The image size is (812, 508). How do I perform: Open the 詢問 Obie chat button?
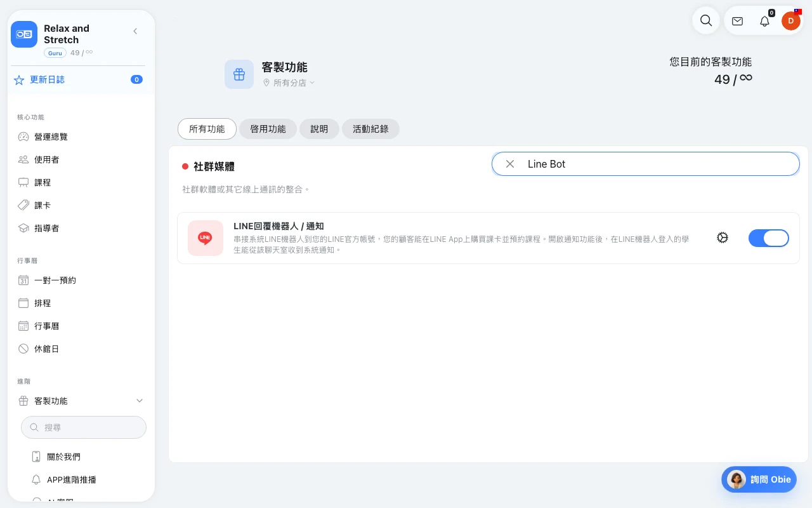coord(759,479)
